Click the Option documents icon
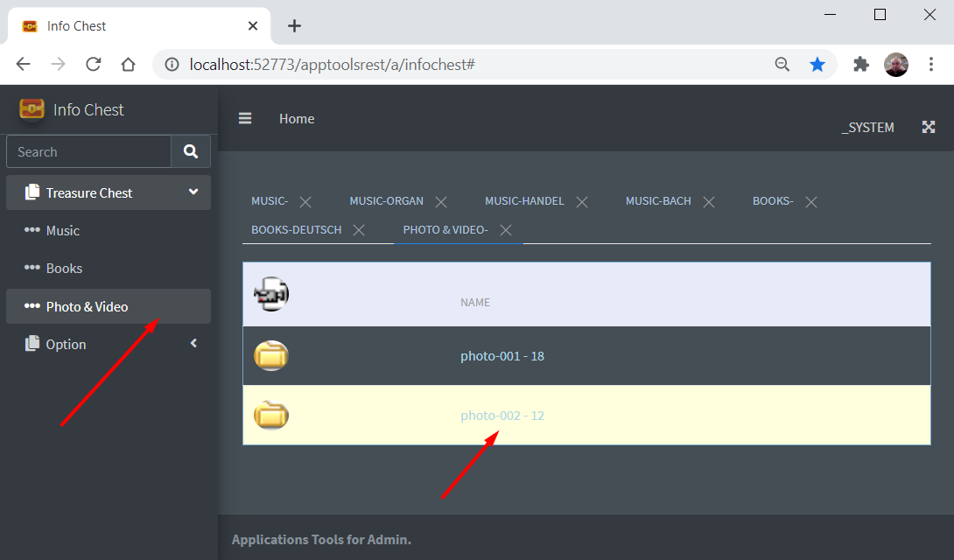 coord(32,344)
